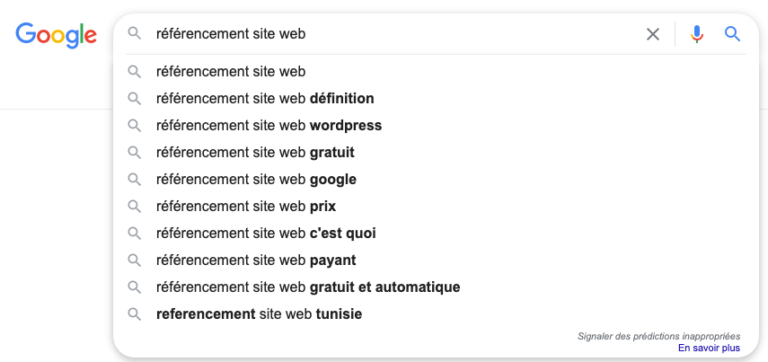The image size is (768, 362).
Task: Choose the "référencement site web payant" suggestion
Action: coord(436,261)
